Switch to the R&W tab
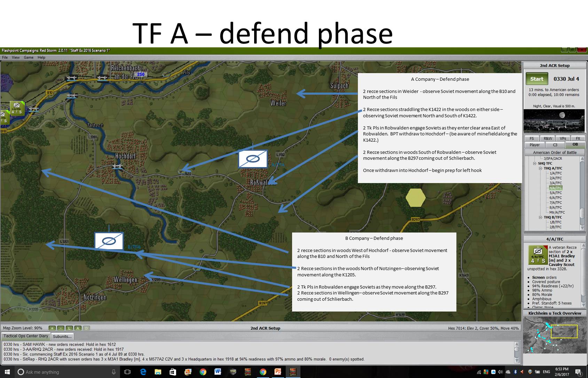 point(548,138)
